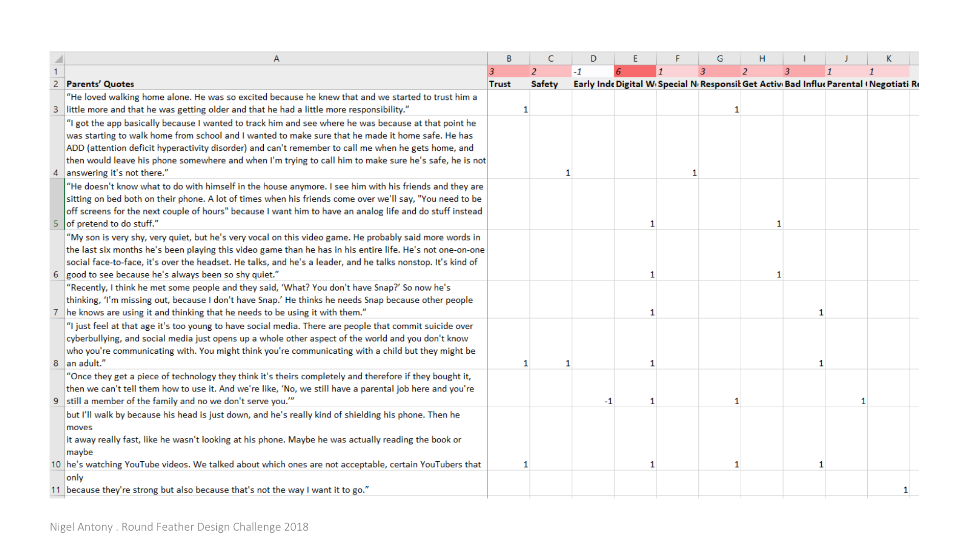Viewport: 980px width, 551px height.
Task: Select quote cell mentioning Snap
Action: pyautogui.click(x=276, y=300)
